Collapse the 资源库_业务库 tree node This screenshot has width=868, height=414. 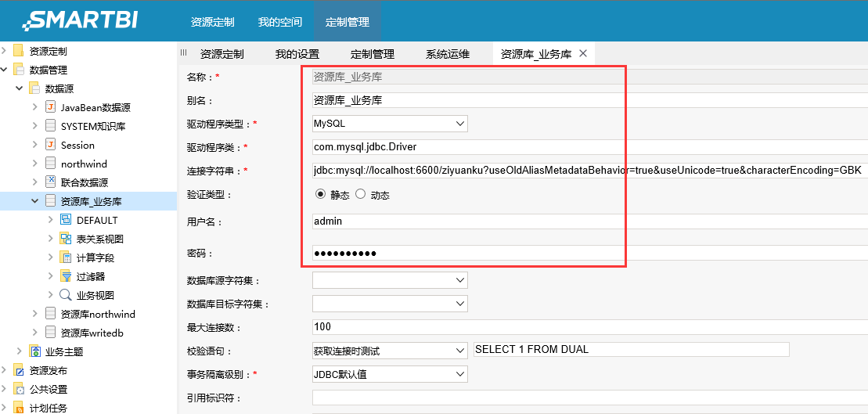35,201
